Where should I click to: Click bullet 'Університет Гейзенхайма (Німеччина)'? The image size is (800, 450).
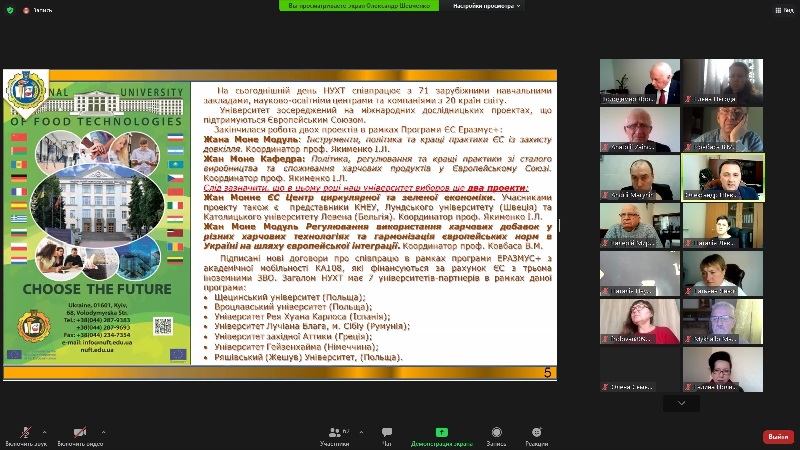296,347
